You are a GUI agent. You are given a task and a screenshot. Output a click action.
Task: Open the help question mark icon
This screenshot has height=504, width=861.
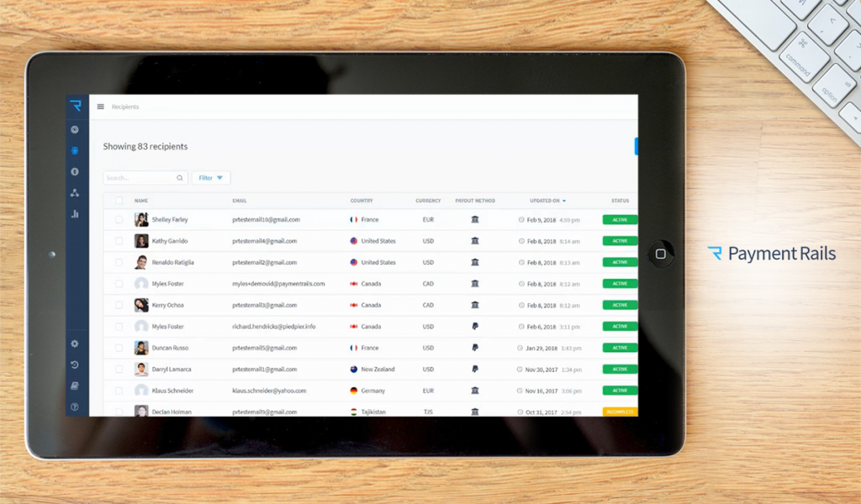click(75, 406)
